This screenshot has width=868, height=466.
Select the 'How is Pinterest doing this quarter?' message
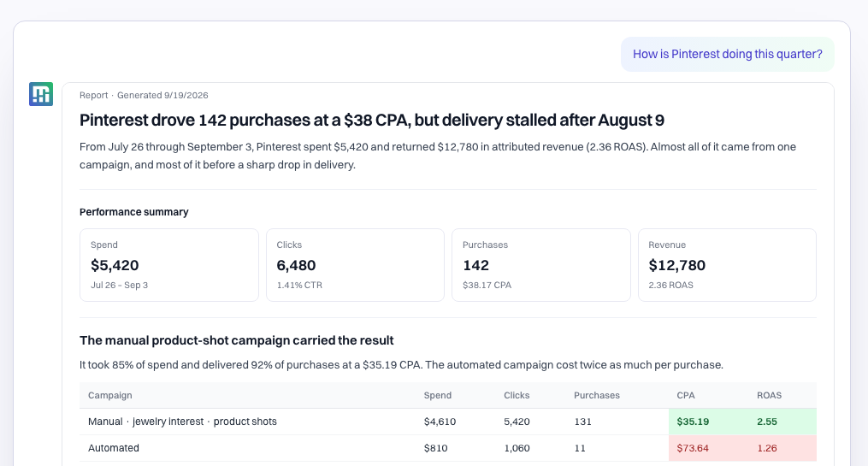coord(728,54)
